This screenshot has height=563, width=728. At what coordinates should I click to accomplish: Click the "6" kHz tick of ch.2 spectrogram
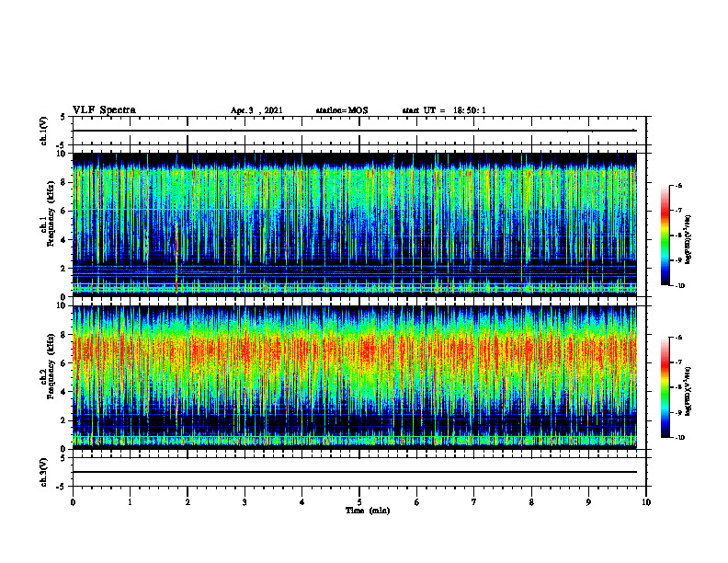(63, 363)
